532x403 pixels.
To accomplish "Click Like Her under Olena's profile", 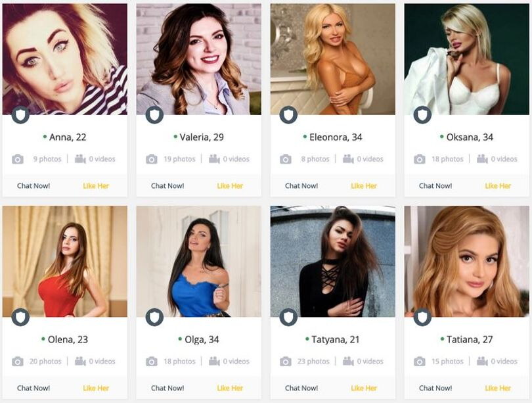I will point(96,388).
